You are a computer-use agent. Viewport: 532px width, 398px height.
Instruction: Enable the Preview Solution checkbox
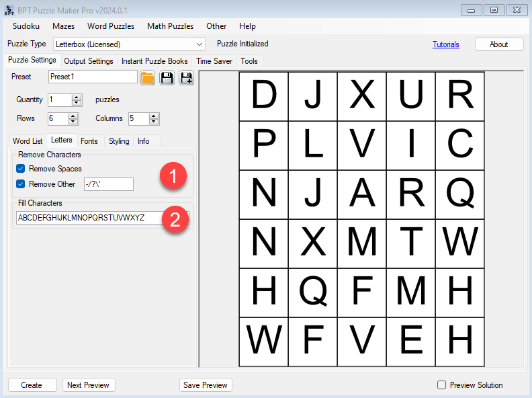click(442, 385)
